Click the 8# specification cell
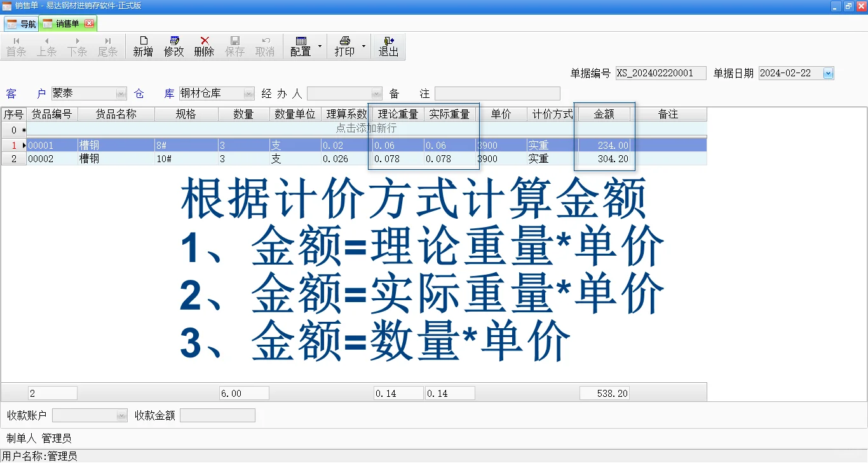The image size is (868, 463). (186, 146)
